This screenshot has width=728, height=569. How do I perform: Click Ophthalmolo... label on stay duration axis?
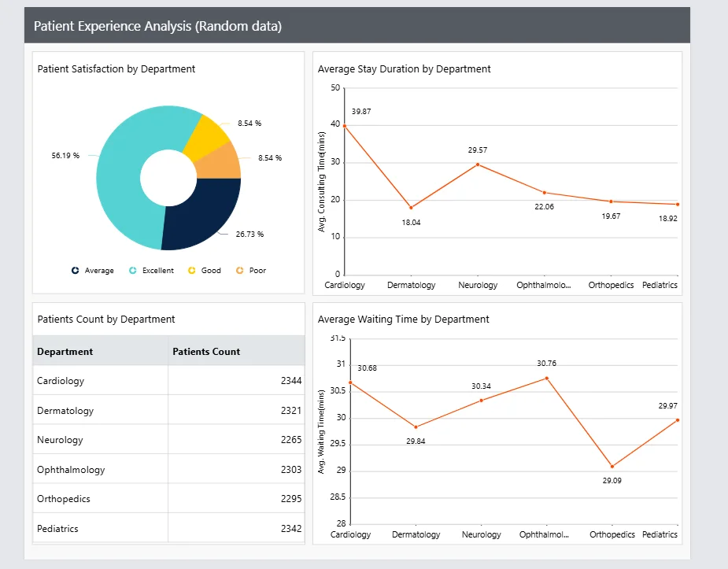click(544, 285)
